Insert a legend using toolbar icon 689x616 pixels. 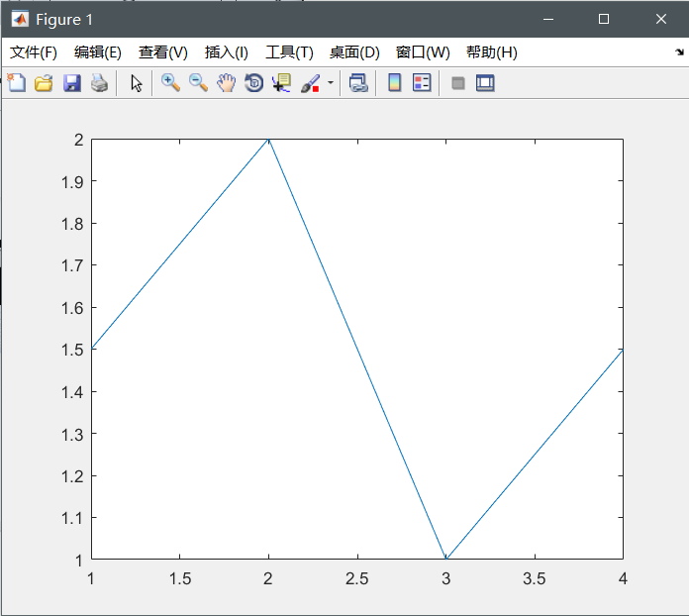pos(422,82)
